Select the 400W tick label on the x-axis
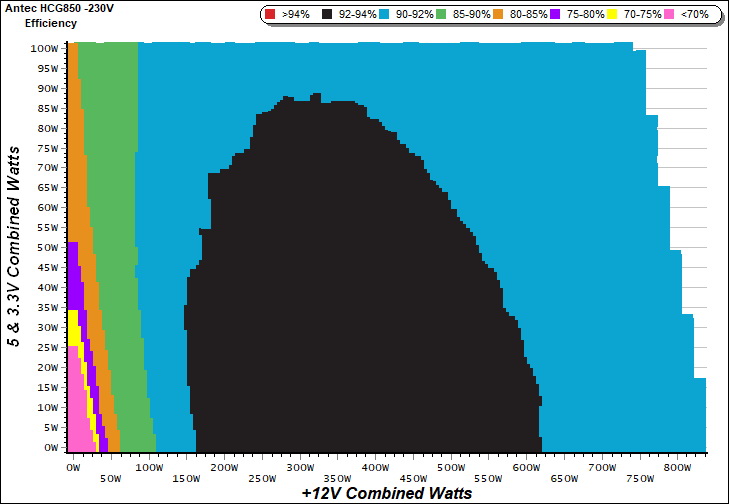 [374, 467]
